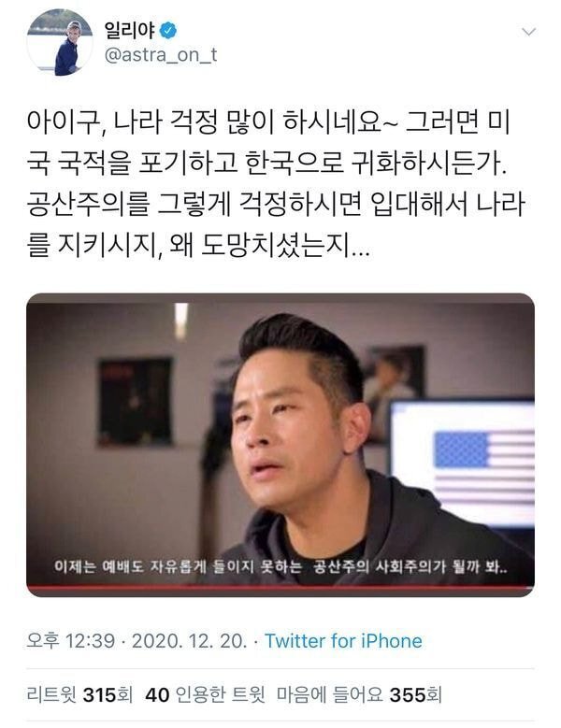
Task: View the 355 likes list
Action: (359, 695)
